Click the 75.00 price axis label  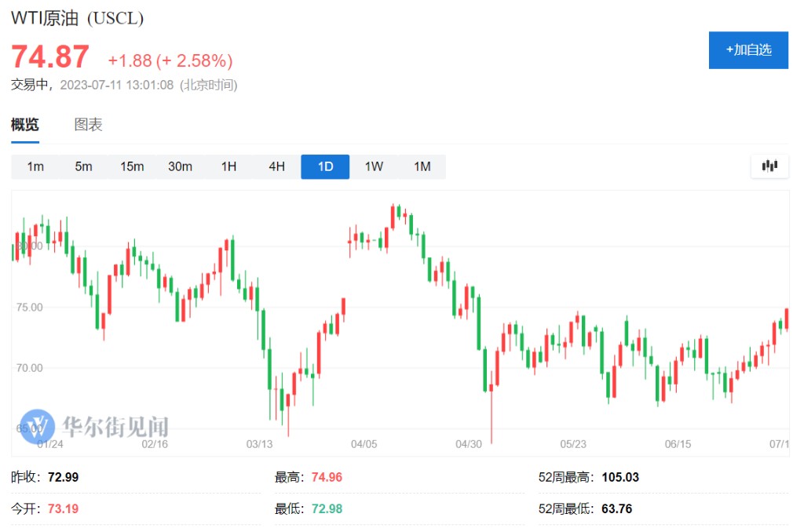(x=29, y=308)
